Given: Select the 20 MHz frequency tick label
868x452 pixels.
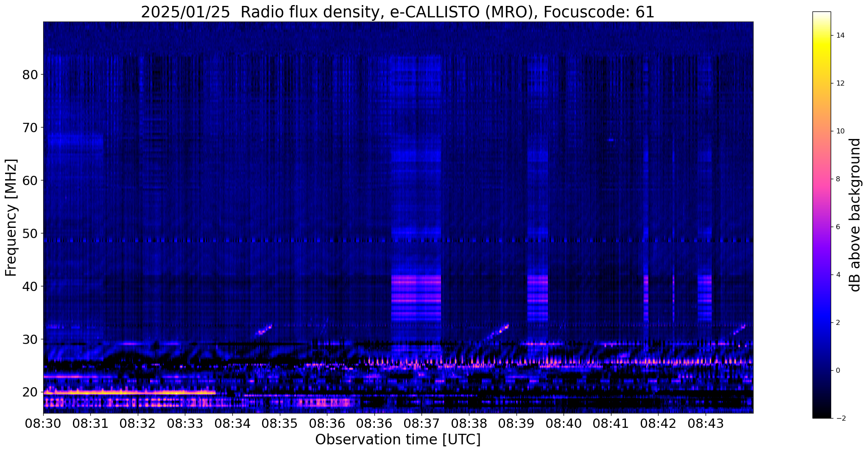Looking at the screenshot, I should tap(30, 392).
